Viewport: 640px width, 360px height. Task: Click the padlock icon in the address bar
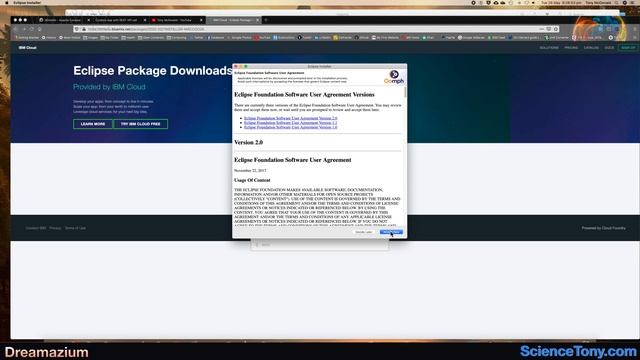(x=84, y=29)
